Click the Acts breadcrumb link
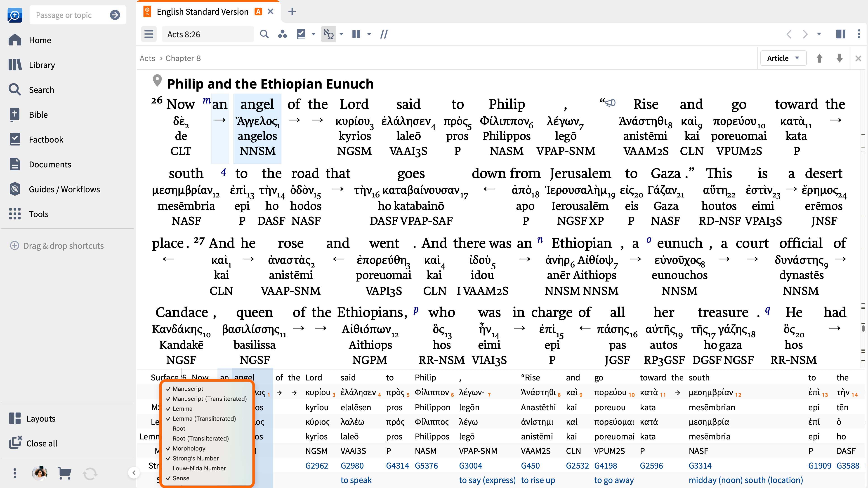The width and height of the screenshot is (868, 488). pyautogui.click(x=147, y=58)
